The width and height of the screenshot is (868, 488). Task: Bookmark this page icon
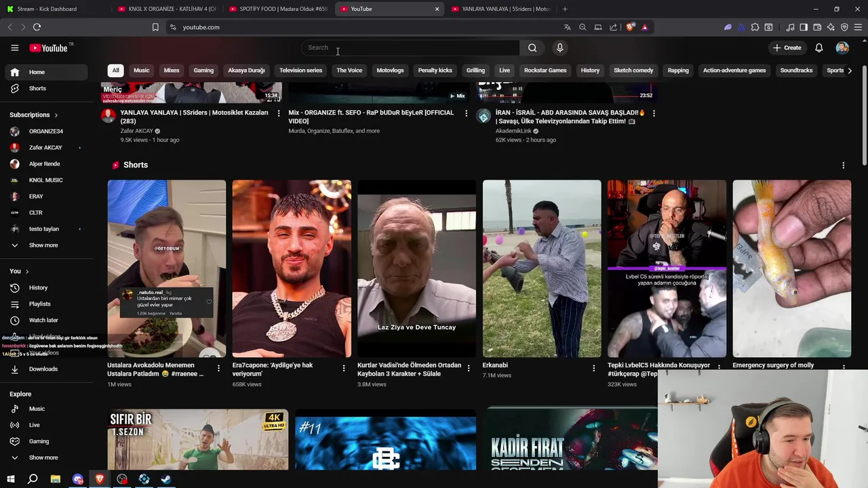click(155, 27)
